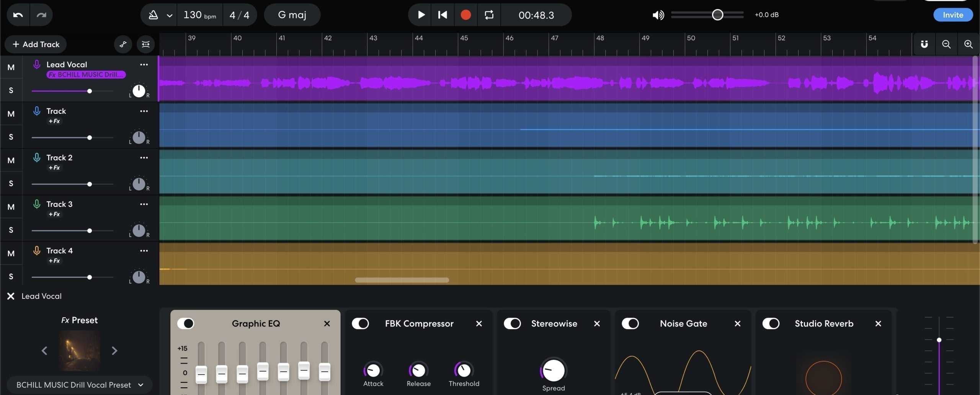Enable loop playback with the repeat icon

coord(488,15)
